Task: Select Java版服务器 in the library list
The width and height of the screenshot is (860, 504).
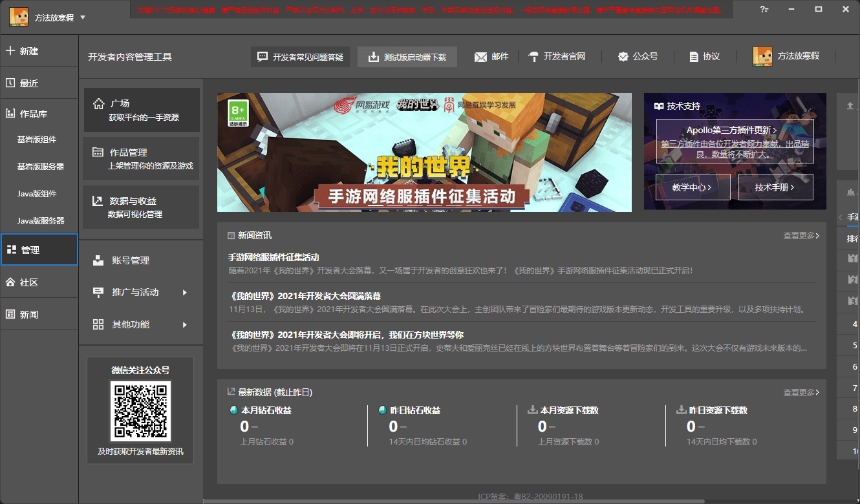Action: [x=41, y=220]
